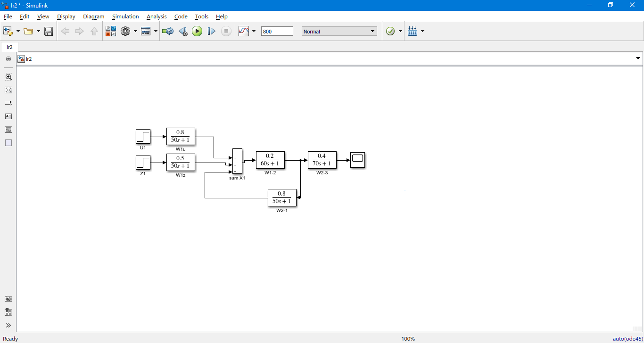Screen dimensions: 644x343
Task: Click the Step Forward simulation icon
Action: [x=212, y=32]
